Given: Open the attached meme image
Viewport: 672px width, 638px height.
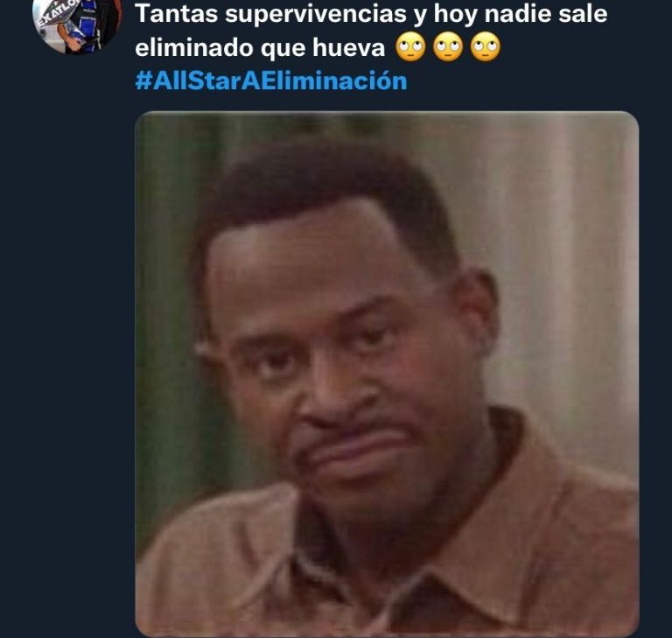Looking at the screenshot, I should (x=387, y=374).
